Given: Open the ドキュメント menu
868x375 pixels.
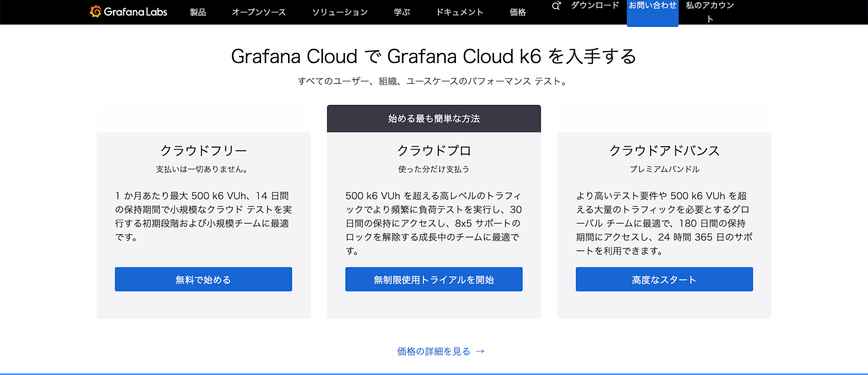Looking at the screenshot, I should (460, 12).
